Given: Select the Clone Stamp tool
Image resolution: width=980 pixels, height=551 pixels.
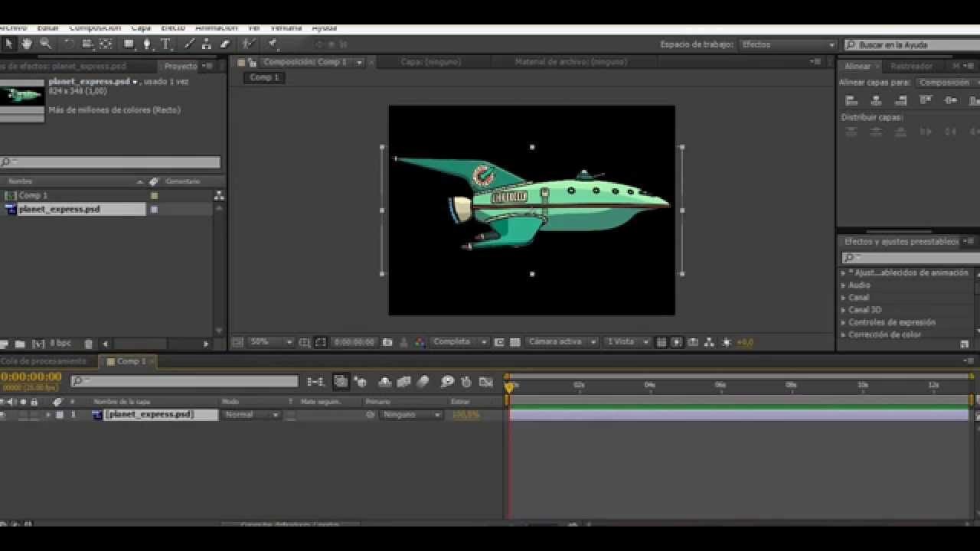Looking at the screenshot, I should tap(207, 44).
